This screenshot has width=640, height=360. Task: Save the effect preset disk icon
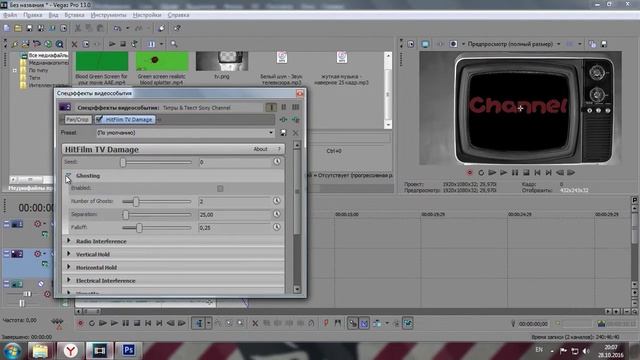(x=283, y=133)
